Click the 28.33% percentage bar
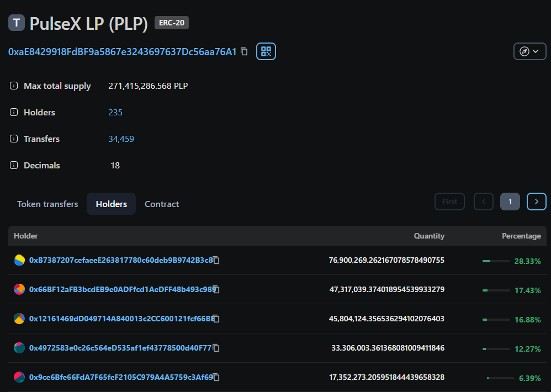The width and height of the screenshot is (551, 392). 496,261
